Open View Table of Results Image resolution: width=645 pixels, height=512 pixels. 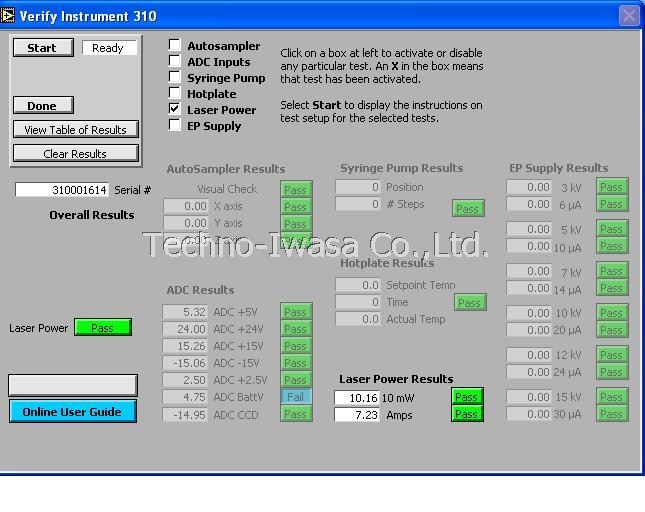(75, 129)
